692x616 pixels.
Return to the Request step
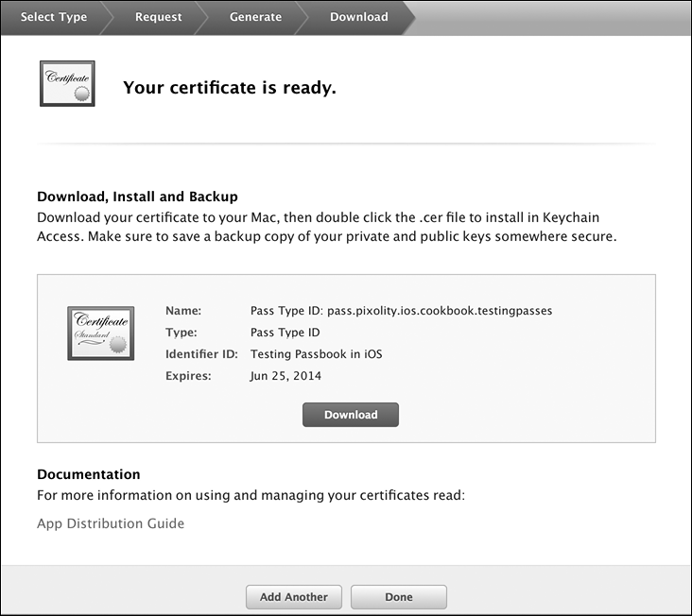pyautogui.click(x=158, y=17)
